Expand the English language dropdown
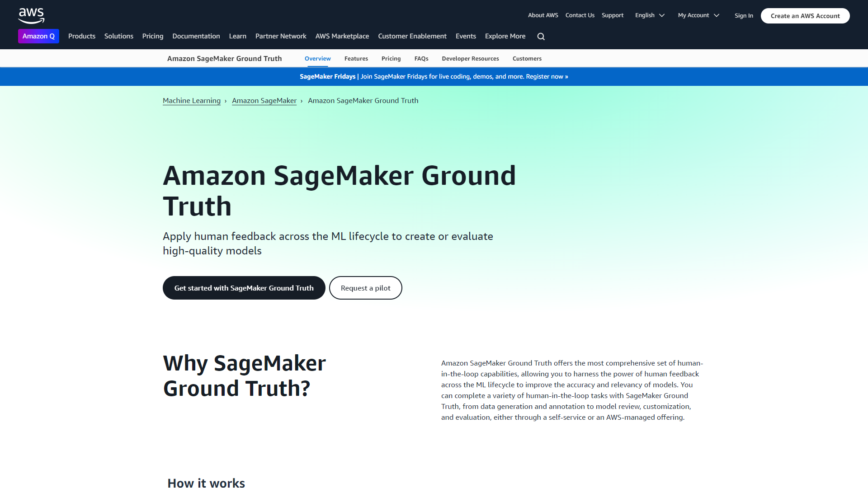Viewport: 868px width, 488px height. [649, 15]
